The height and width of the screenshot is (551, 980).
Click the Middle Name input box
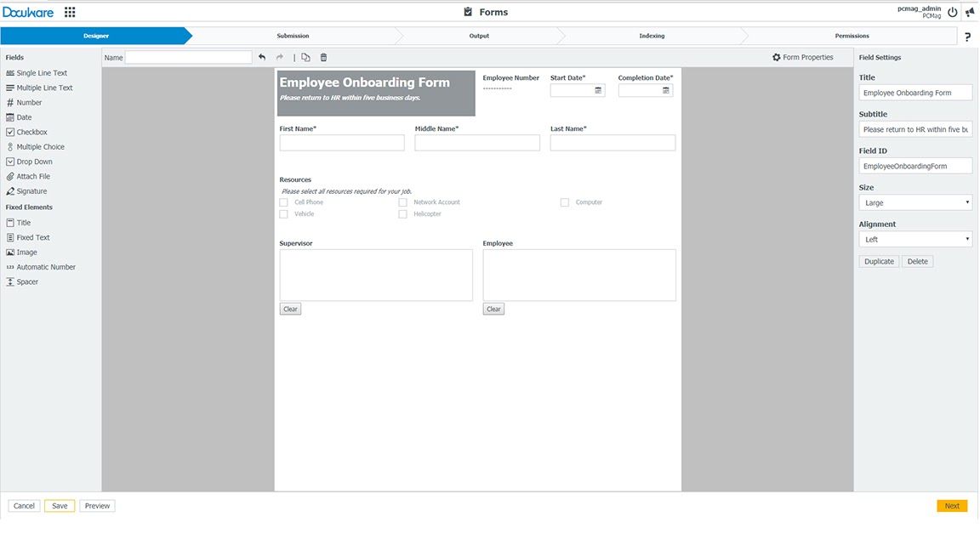pyautogui.click(x=477, y=143)
